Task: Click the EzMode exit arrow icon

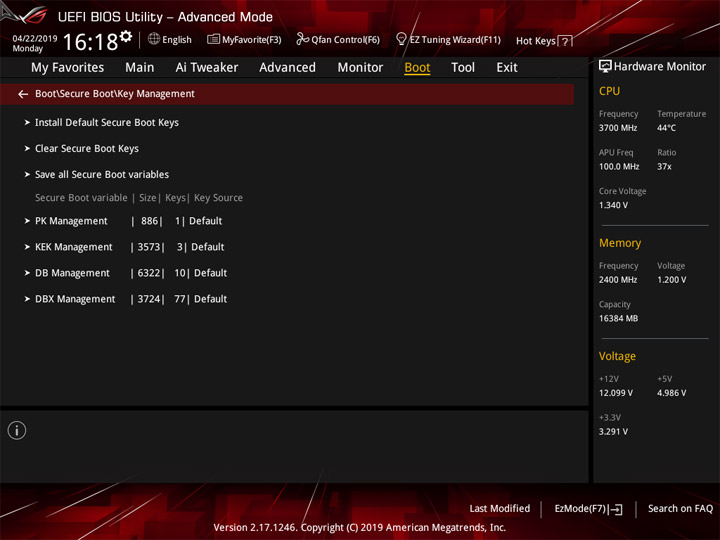Action: pyautogui.click(x=617, y=509)
